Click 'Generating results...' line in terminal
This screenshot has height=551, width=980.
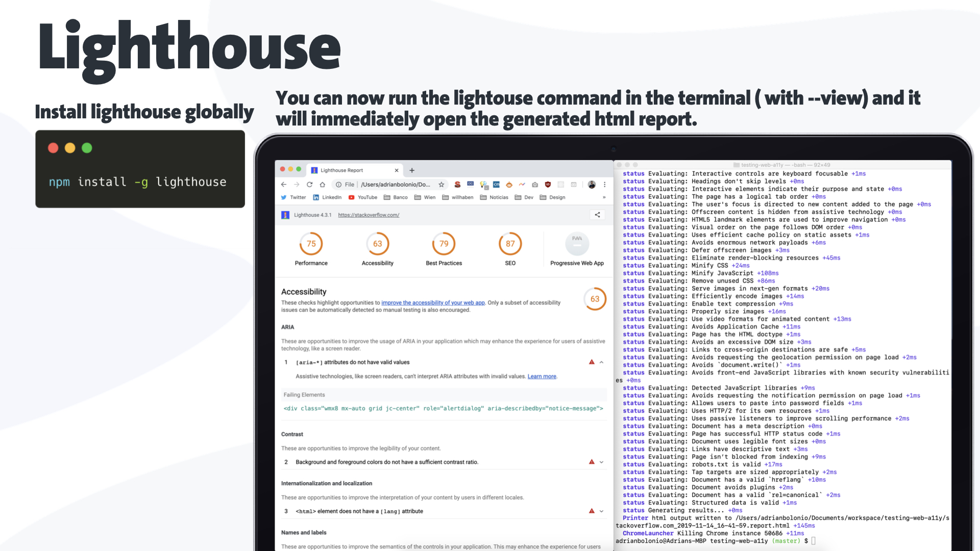682,511
